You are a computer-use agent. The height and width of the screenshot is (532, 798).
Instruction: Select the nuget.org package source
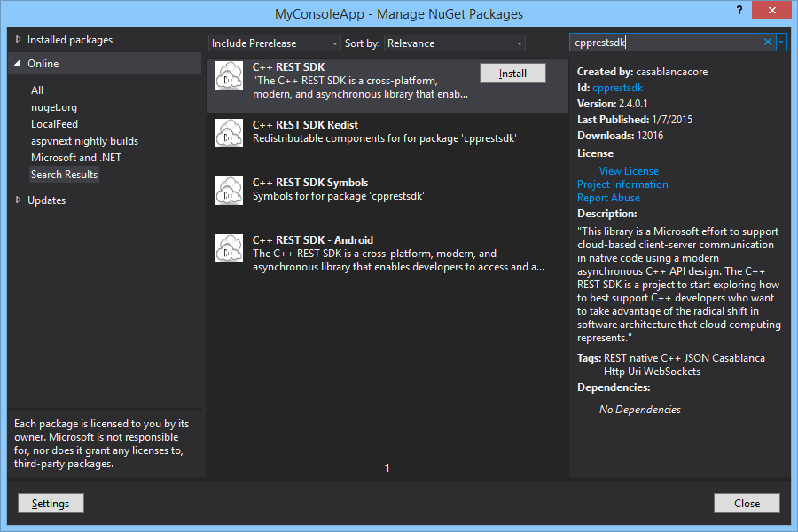(x=55, y=106)
